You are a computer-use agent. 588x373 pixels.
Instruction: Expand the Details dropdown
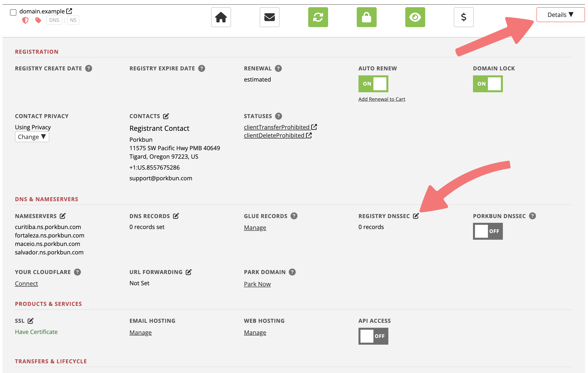(560, 15)
